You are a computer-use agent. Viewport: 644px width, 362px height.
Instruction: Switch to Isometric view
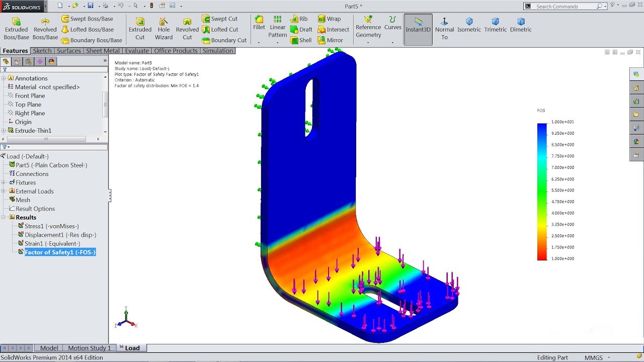469,25
